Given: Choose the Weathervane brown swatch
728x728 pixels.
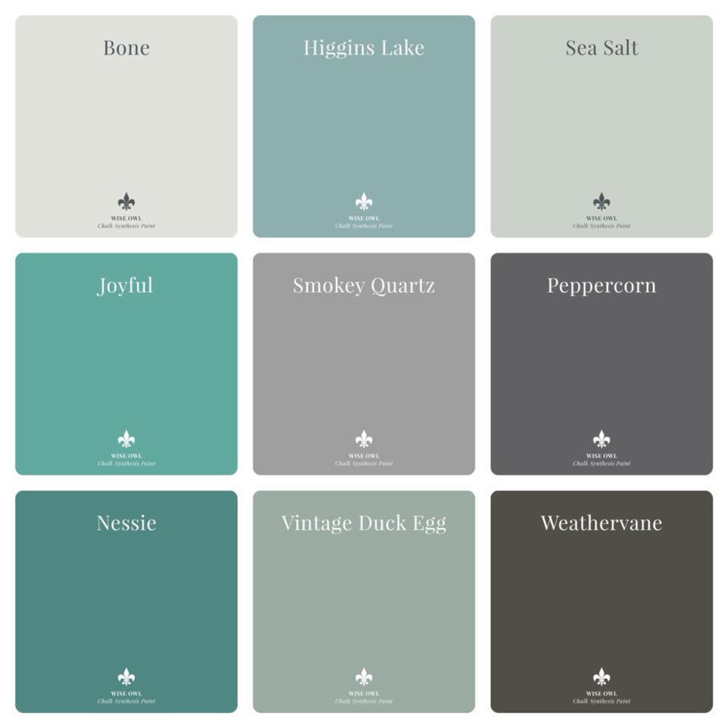Looking at the screenshot, I should coord(601,601).
